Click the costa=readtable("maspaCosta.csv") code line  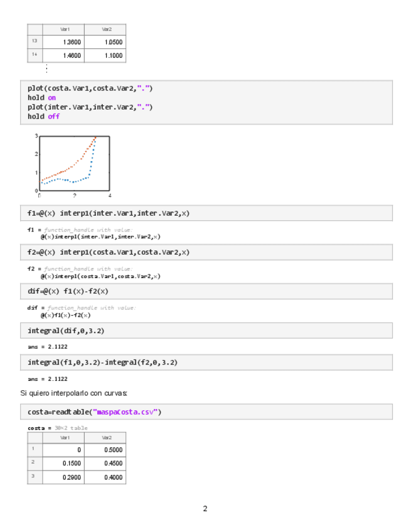pos(94,412)
